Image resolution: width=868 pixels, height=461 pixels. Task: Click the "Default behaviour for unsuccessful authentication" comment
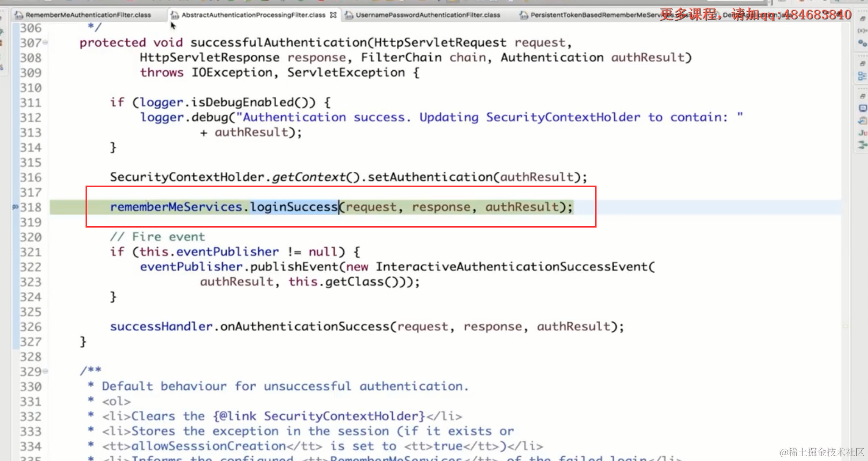285,387
